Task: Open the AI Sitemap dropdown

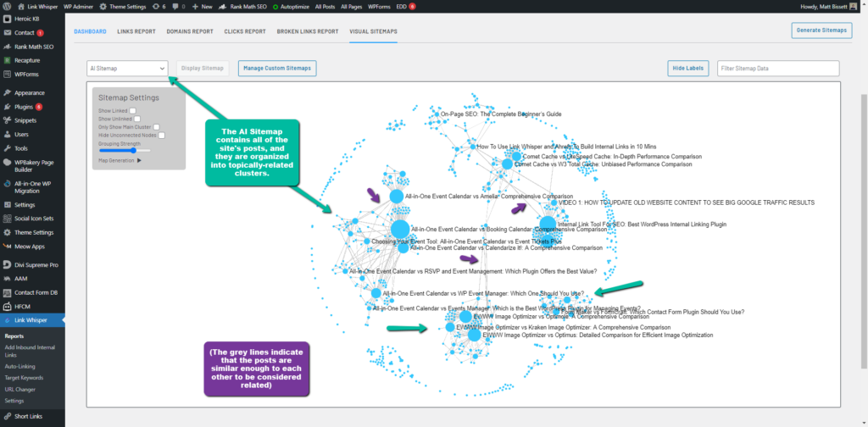Action: click(127, 68)
